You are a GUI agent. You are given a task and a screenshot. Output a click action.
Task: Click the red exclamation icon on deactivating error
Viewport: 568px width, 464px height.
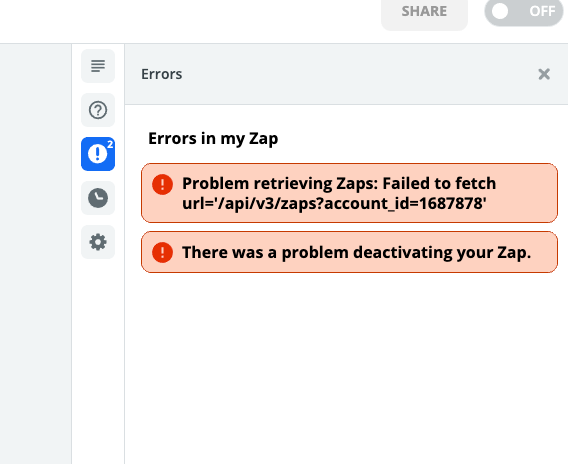click(162, 252)
